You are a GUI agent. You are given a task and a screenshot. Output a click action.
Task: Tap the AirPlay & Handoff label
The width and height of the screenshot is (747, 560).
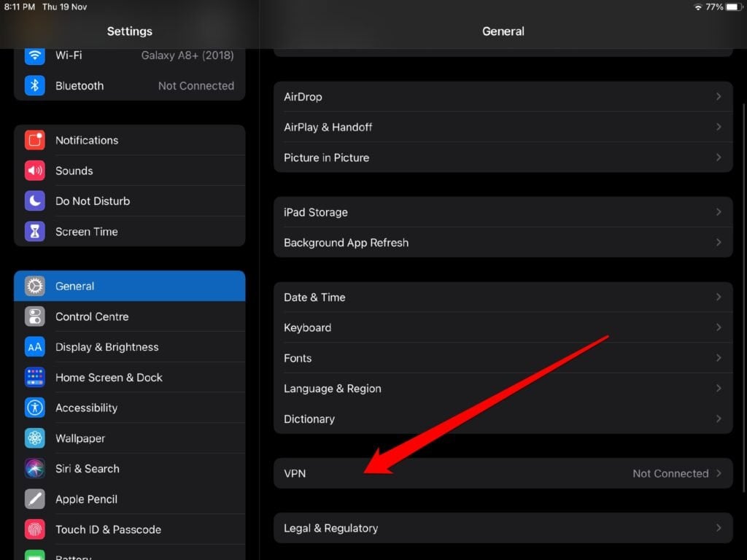coord(328,127)
